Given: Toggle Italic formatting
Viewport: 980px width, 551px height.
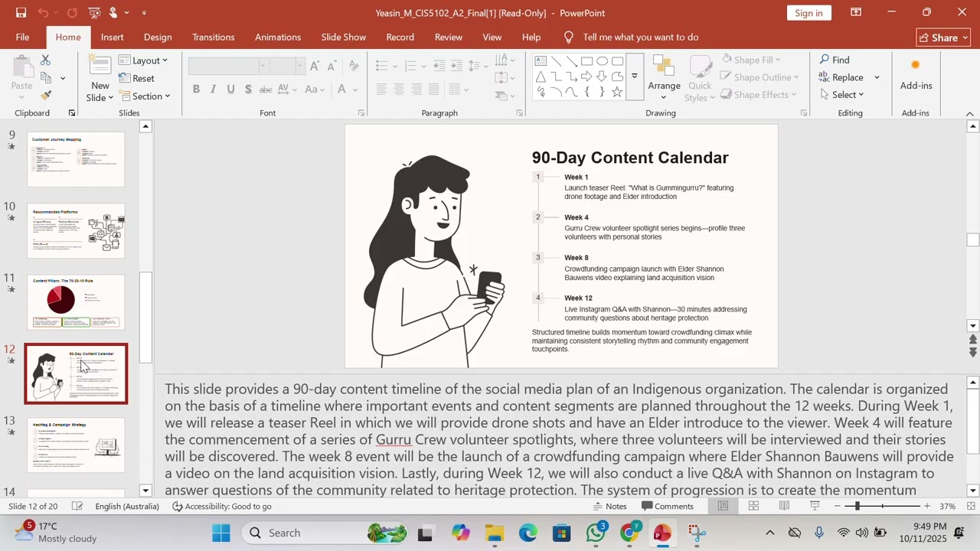Looking at the screenshot, I should pyautogui.click(x=213, y=90).
